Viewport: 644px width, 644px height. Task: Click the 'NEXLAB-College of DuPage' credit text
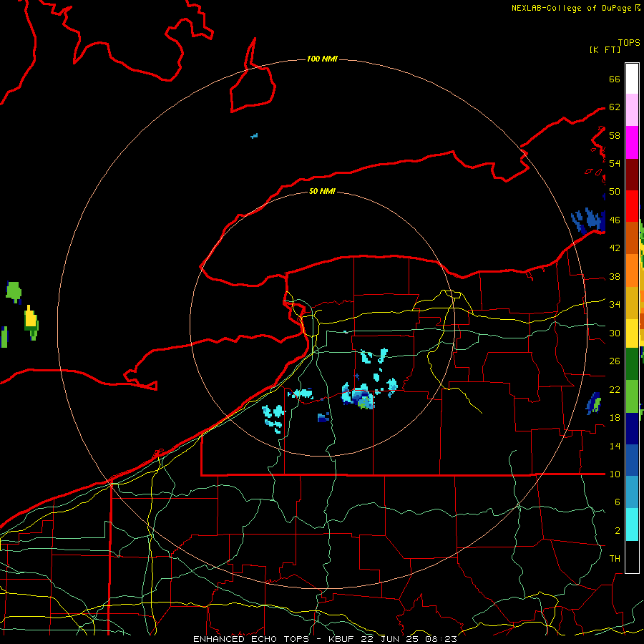pyautogui.click(x=572, y=8)
